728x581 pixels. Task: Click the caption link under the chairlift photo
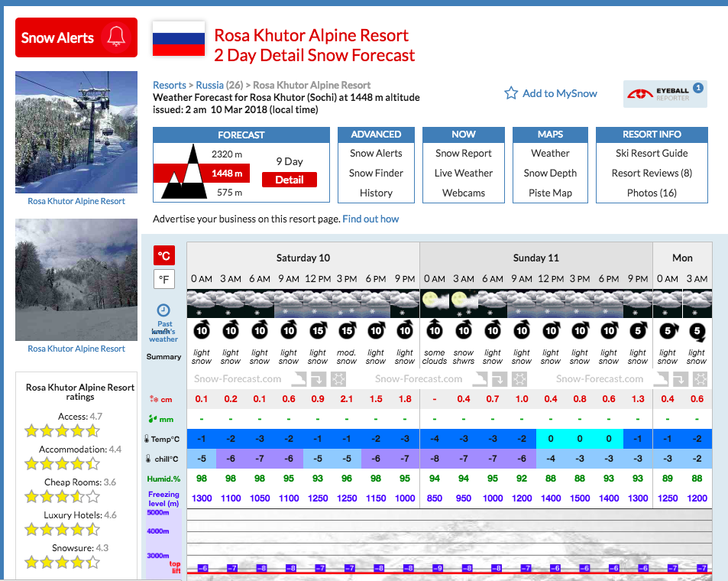76,201
